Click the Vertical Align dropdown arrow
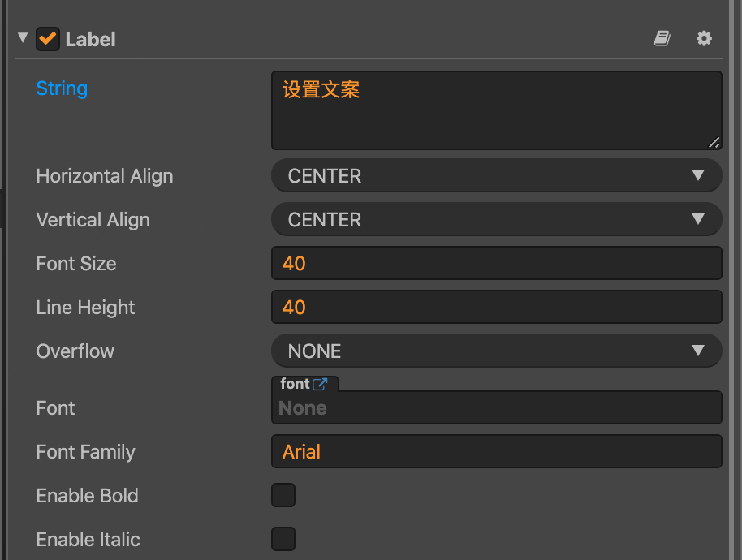 click(698, 218)
